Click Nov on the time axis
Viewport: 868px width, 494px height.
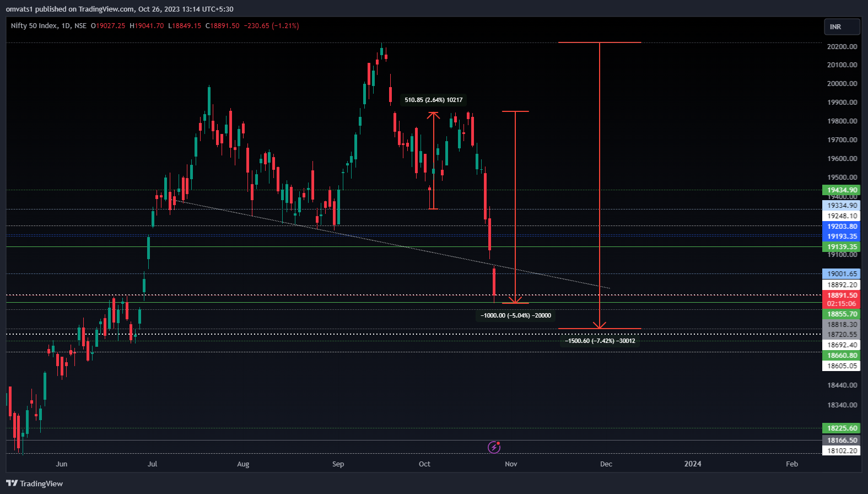click(x=511, y=464)
